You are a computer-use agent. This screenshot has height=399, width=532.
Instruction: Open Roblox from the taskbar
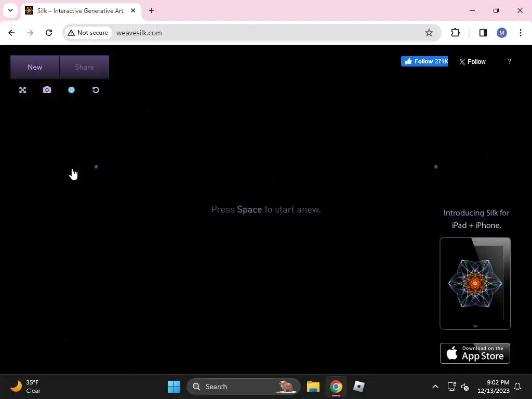pos(358,387)
